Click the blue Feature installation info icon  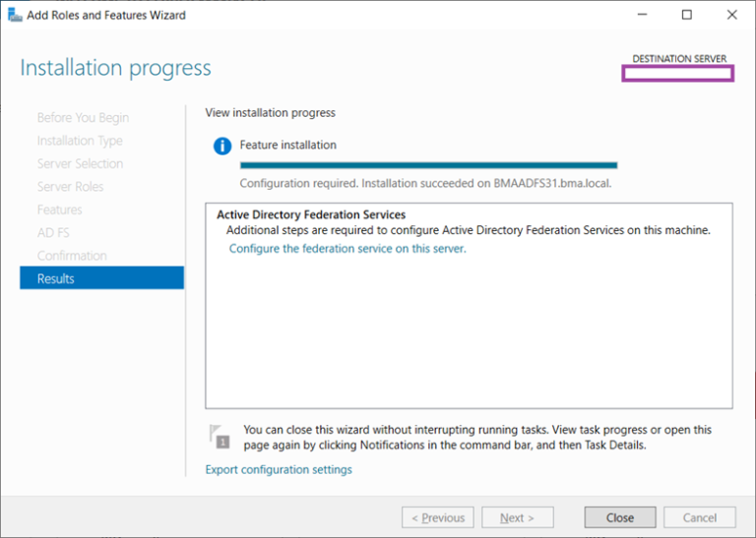pos(222,146)
